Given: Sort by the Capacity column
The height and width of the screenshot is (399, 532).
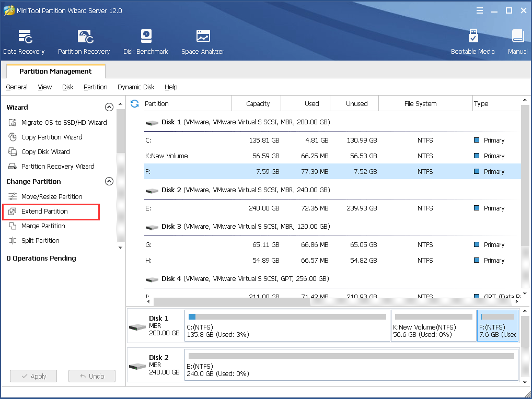Looking at the screenshot, I should click(x=257, y=103).
